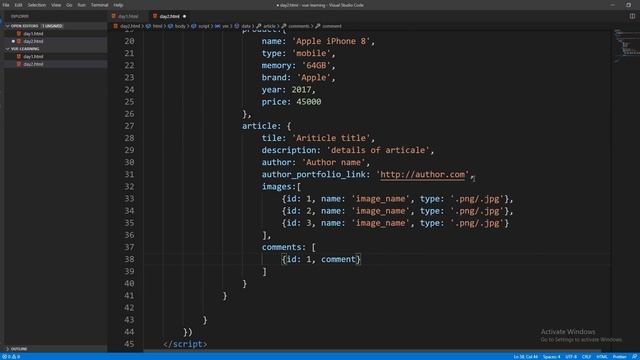The width and height of the screenshot is (640, 360).
Task: Open the Run menu
Action: tap(82, 5)
